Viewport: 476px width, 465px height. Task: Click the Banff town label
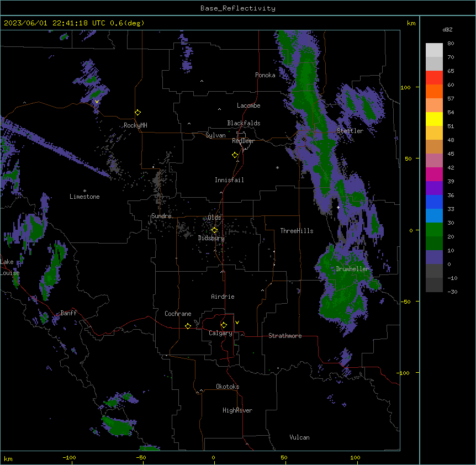click(68, 313)
